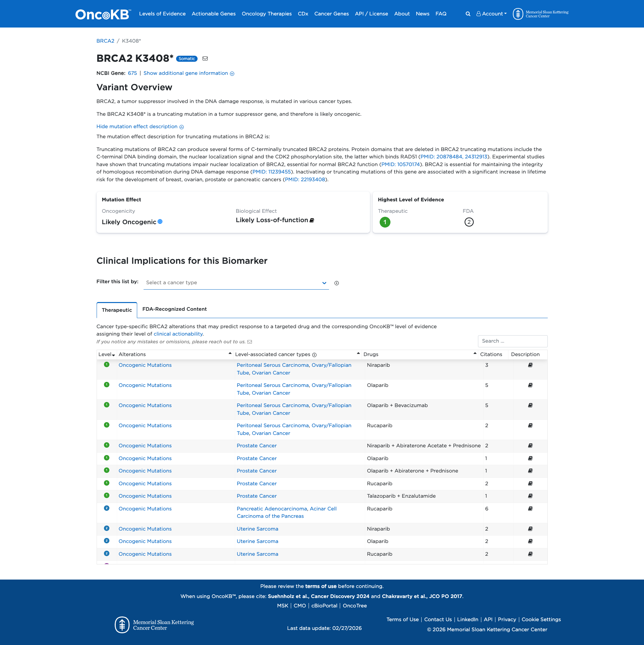Toggle sort order on Level column
The image size is (644, 645).
click(113, 355)
